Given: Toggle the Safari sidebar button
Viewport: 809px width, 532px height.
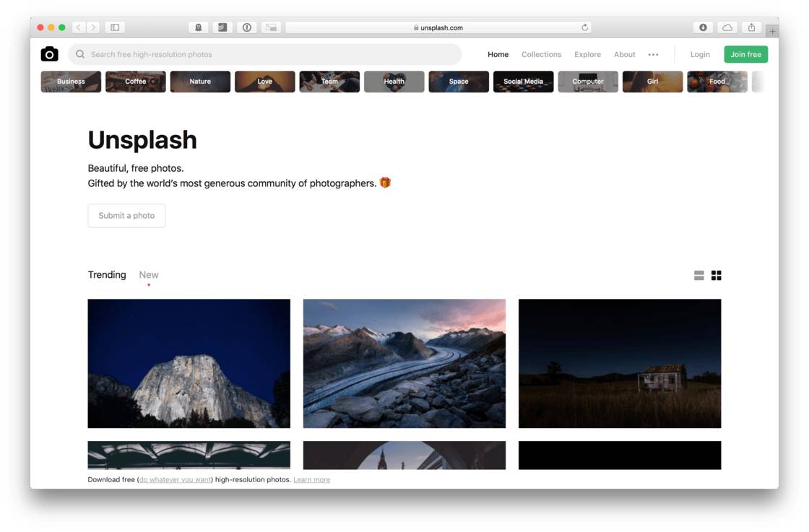Looking at the screenshot, I should (x=115, y=27).
